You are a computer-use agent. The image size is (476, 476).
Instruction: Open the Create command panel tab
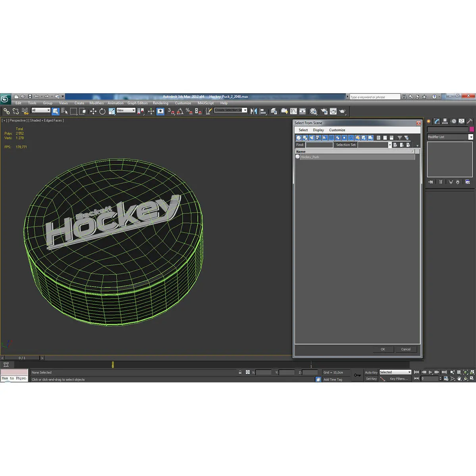coord(428,121)
